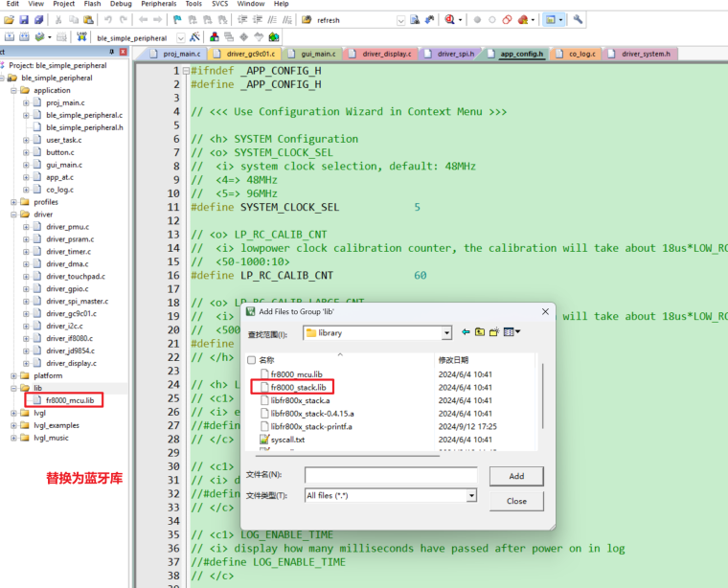
Task: Click the Close button in dialog
Action: point(516,501)
